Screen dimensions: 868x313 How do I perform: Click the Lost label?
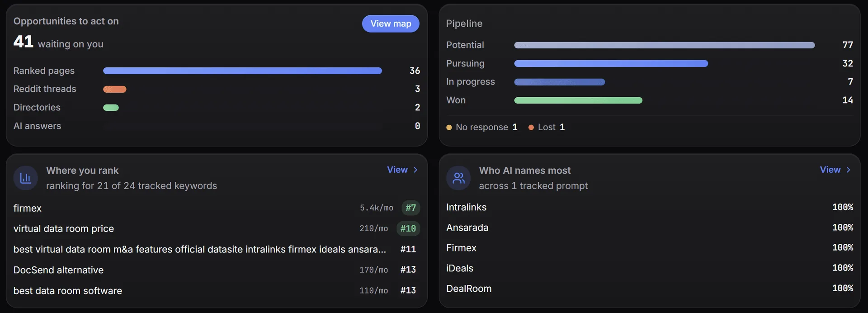point(547,128)
